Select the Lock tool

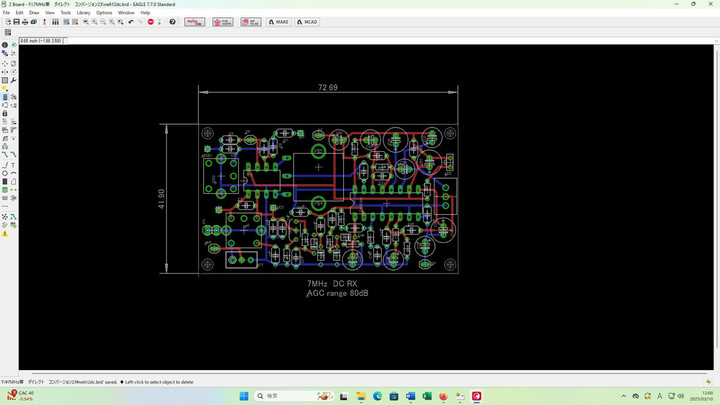coord(5,113)
